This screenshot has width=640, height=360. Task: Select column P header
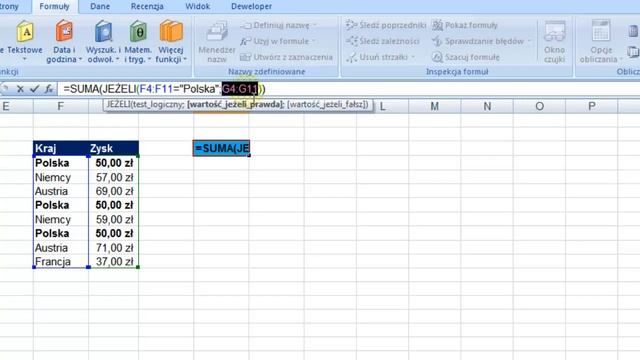point(591,107)
